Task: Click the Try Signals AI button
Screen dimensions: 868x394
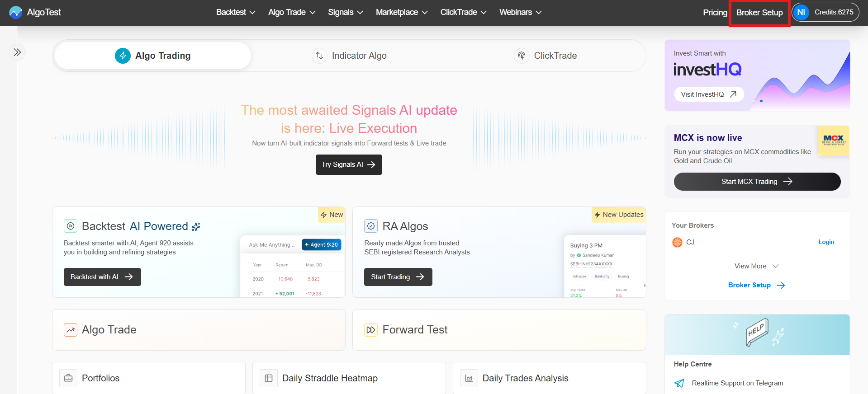Action: (349, 164)
